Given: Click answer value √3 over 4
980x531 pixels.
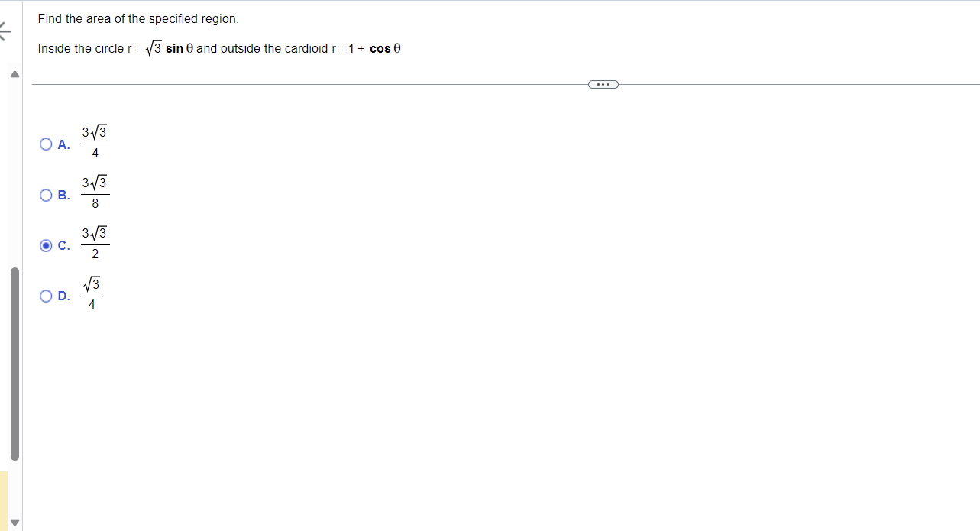Looking at the screenshot, I should (x=92, y=295).
